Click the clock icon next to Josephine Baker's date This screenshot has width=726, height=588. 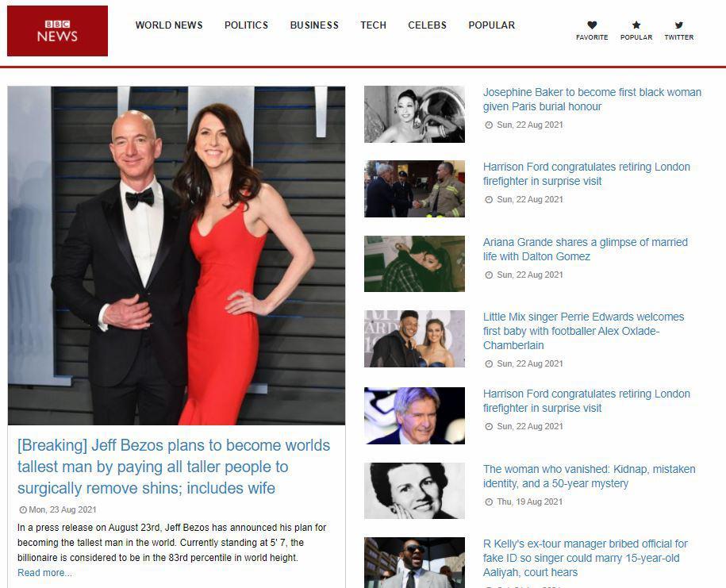487,125
